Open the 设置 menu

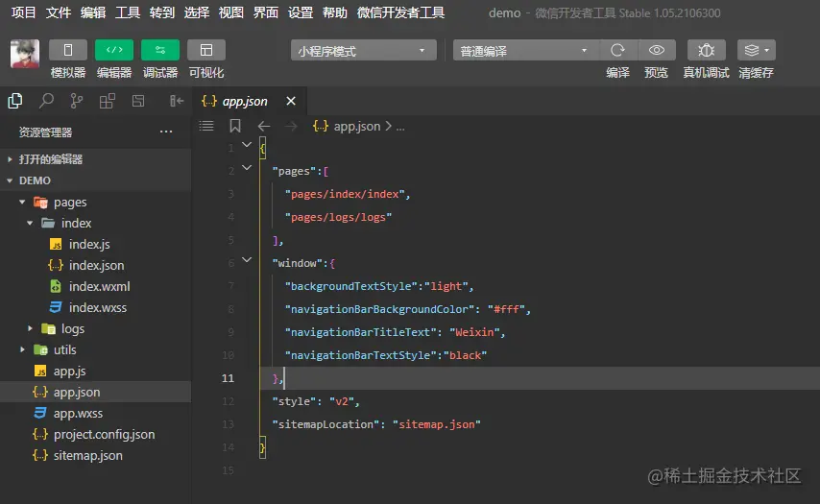click(301, 12)
